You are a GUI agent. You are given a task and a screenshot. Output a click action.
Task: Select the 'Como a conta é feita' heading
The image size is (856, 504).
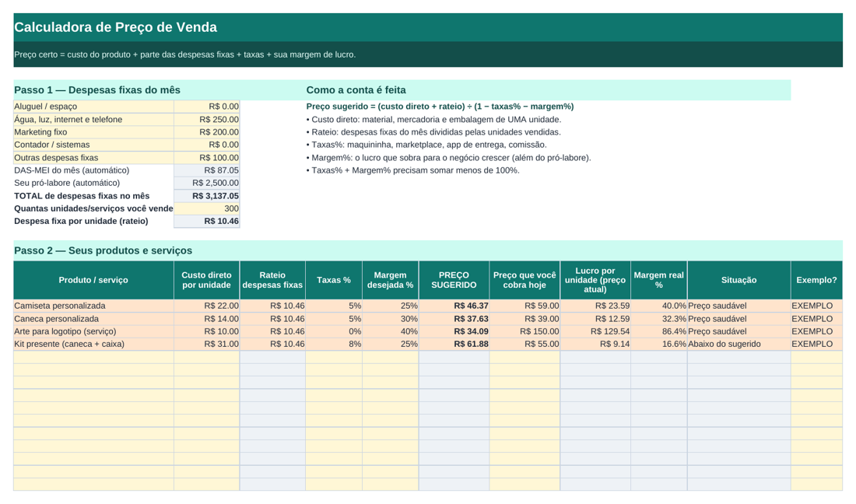(356, 90)
